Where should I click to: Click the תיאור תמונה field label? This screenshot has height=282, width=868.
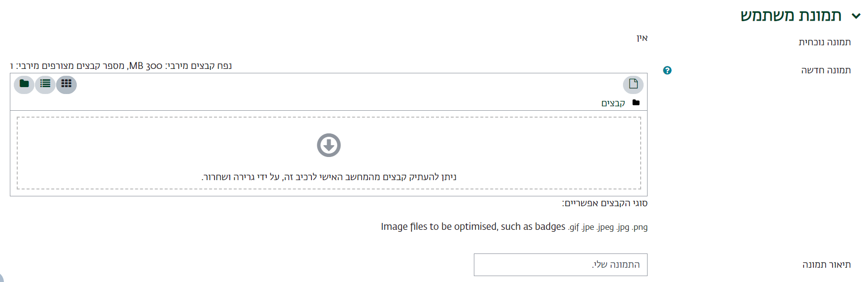pyautogui.click(x=826, y=265)
